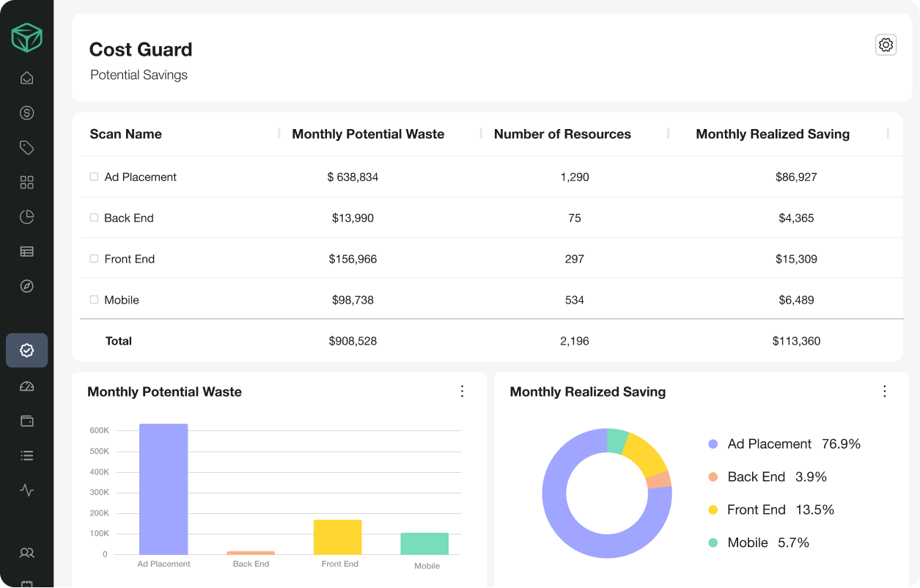920x588 pixels.
Task: Select the Mobile row checkbox
Action: (x=94, y=300)
